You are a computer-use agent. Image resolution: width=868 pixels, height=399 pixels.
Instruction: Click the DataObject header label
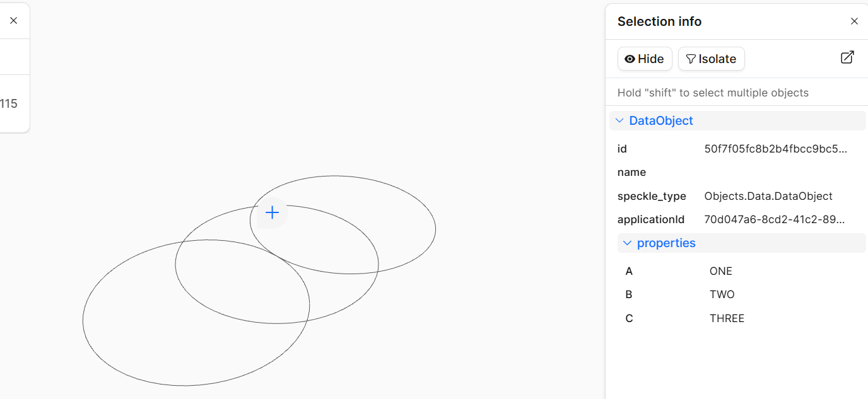pos(661,120)
